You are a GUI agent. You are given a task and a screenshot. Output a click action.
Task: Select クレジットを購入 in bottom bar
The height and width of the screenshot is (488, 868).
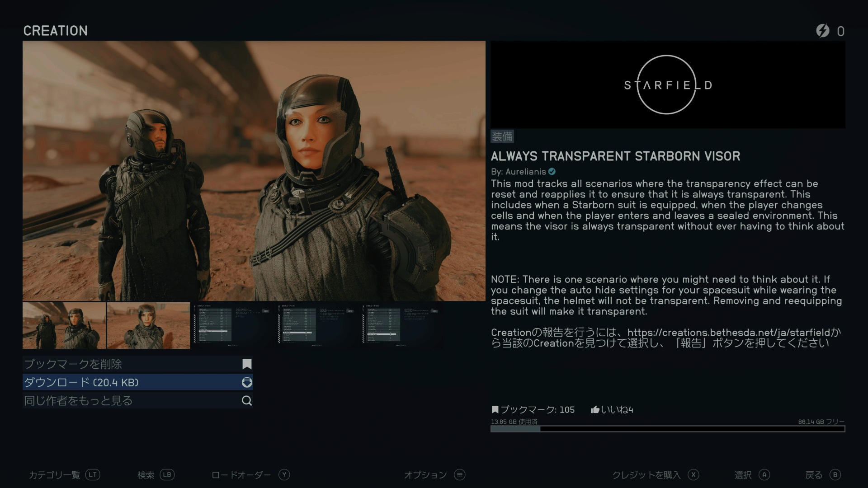(x=646, y=475)
